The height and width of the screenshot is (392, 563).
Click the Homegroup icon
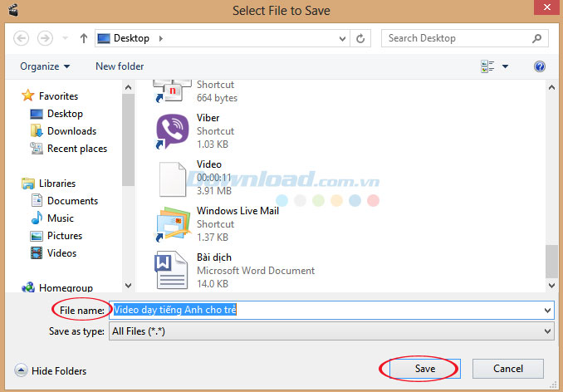28,287
